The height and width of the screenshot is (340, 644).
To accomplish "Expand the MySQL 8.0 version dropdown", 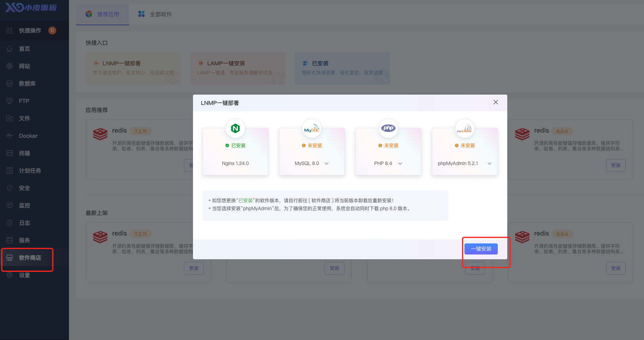I will (x=327, y=163).
